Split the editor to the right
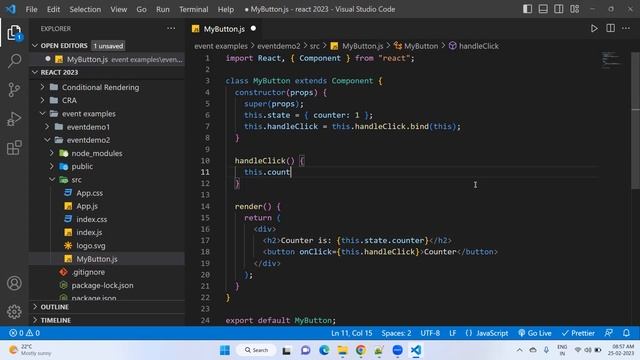The height and width of the screenshot is (360, 640). pos(610,28)
